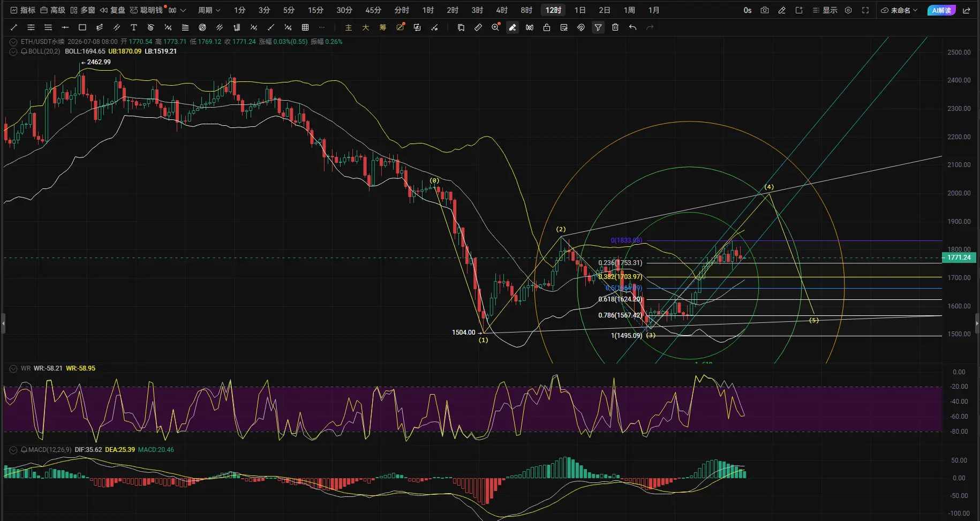980x521 pixels.
Task: Collapse the ETH/USDT indicator header toggle
Action: (x=13, y=42)
